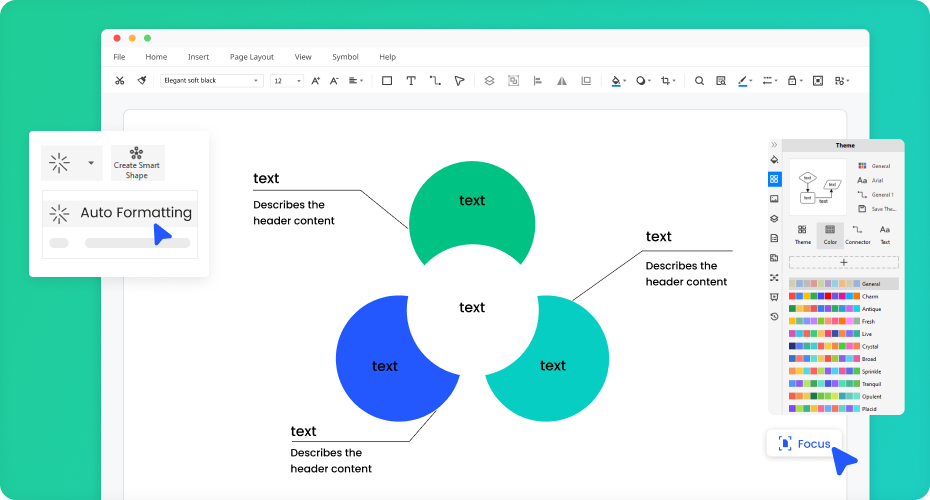Expand the auto formatting dropdown arrow
The width and height of the screenshot is (930, 500).
pos(91,162)
